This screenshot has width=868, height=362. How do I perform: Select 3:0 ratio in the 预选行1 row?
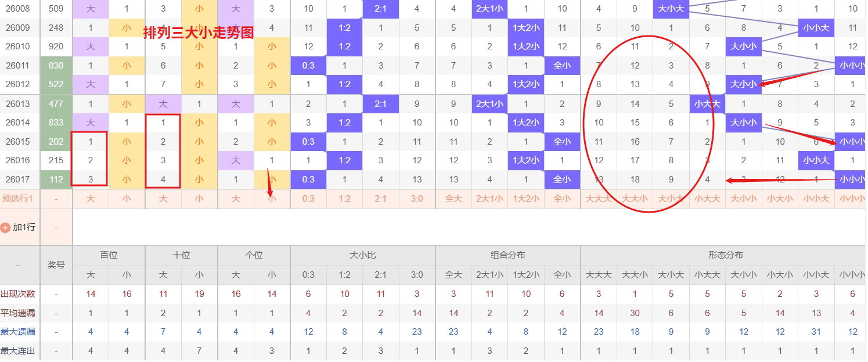417,199
